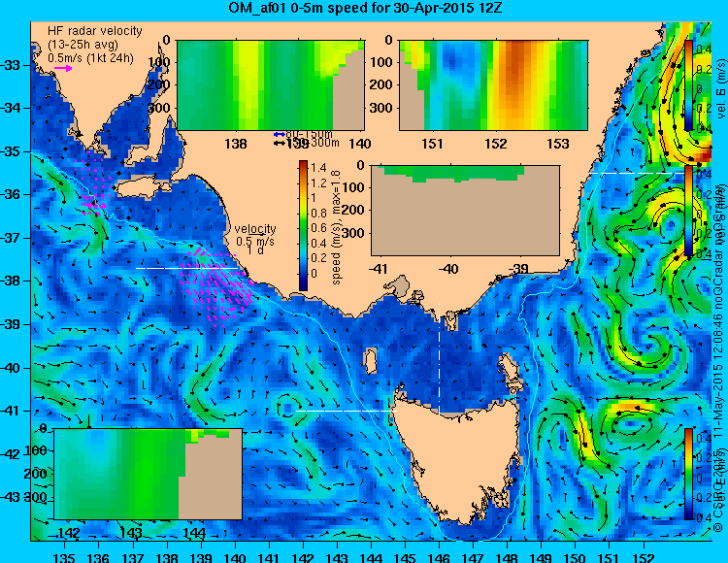Click the top-right velocity colour bar

coord(689,85)
